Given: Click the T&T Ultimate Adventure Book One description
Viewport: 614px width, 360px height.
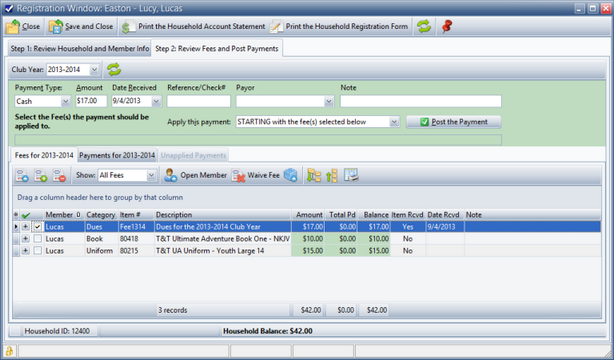Looking at the screenshot, I should click(x=222, y=239).
